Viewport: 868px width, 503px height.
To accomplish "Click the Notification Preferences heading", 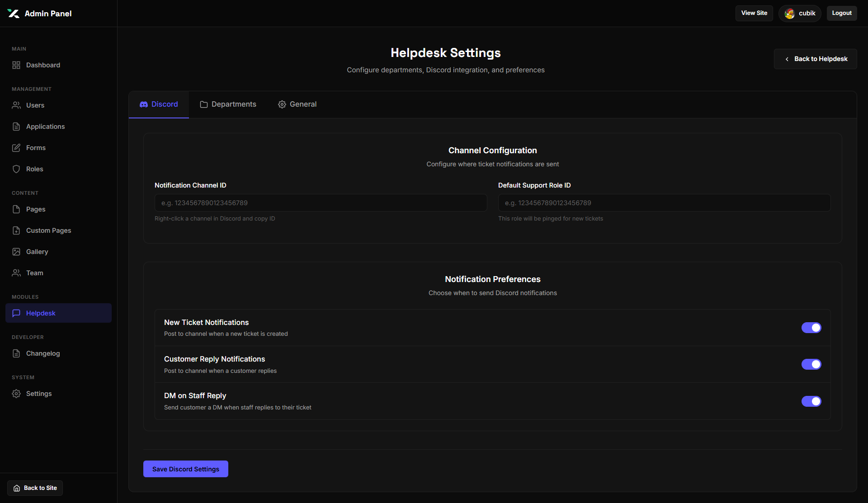I will click(493, 279).
